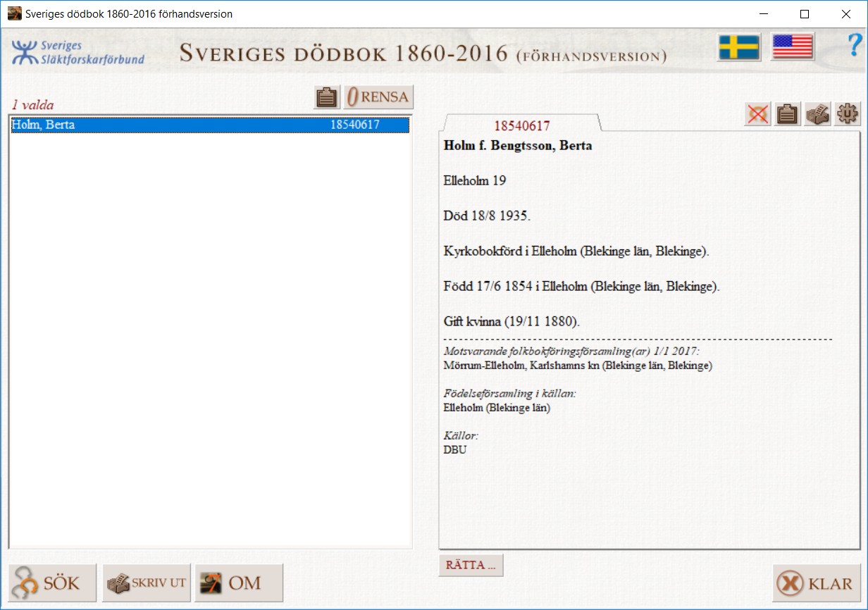Close the Sveriges dödbok window

tap(846, 13)
